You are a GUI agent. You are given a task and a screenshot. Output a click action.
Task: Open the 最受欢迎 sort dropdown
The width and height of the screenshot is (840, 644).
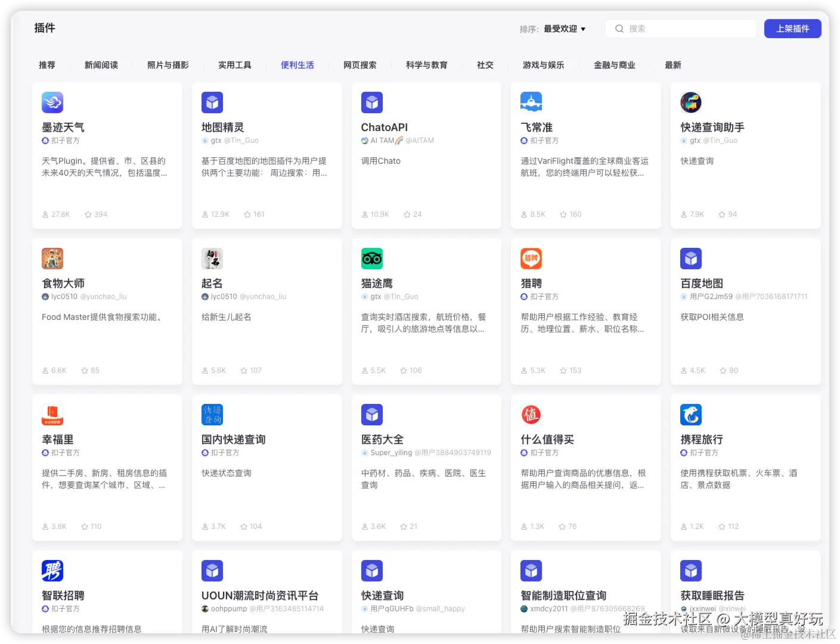coord(565,29)
